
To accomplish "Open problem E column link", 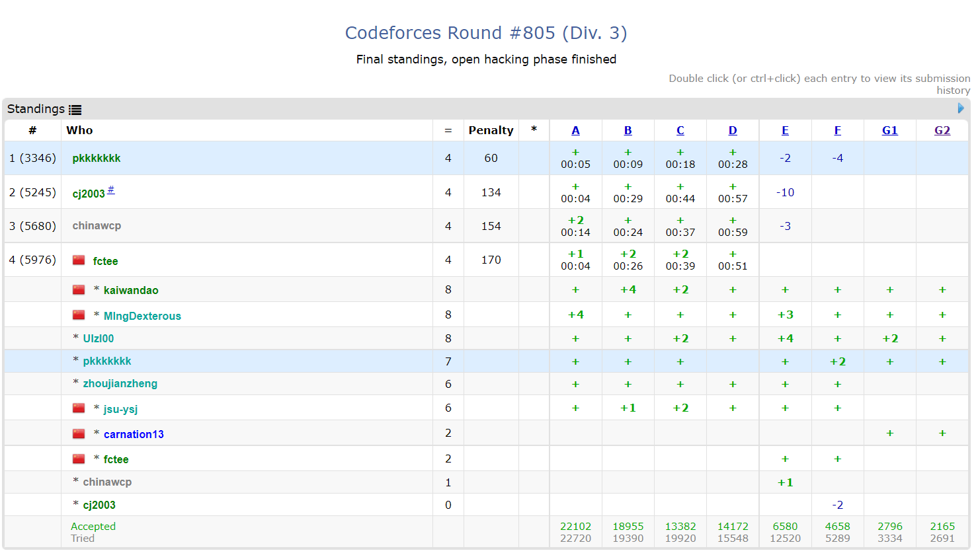I will pyautogui.click(x=785, y=130).
